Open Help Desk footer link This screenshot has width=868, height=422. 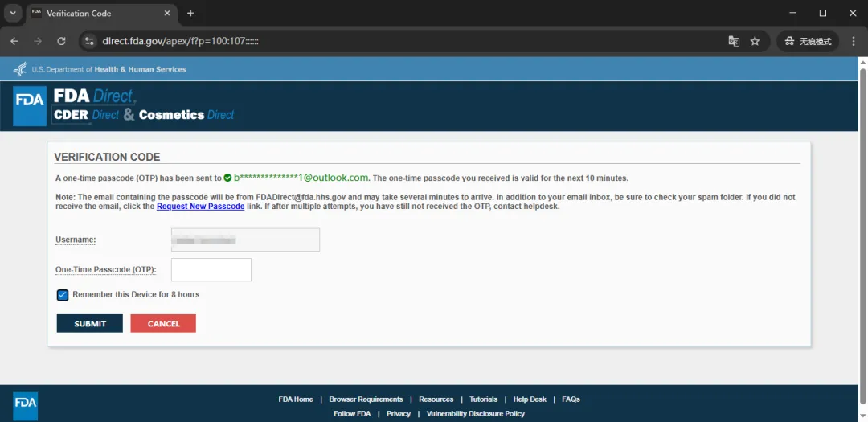click(530, 399)
